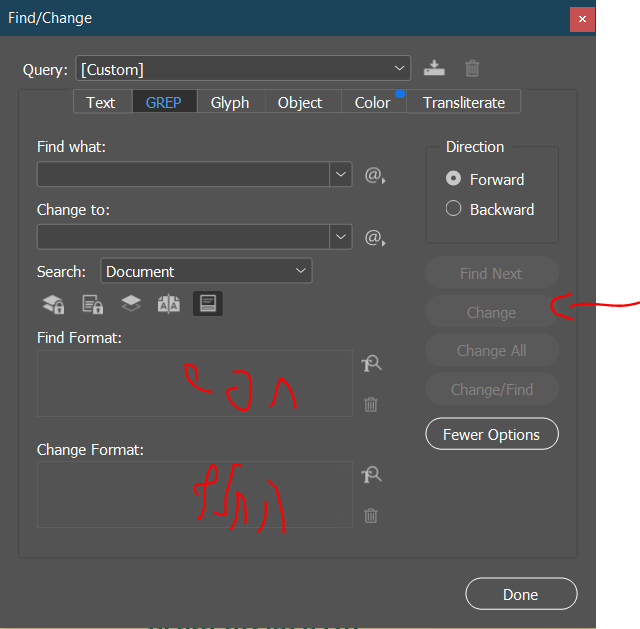Clear Find Format attributes trash icon

click(371, 404)
